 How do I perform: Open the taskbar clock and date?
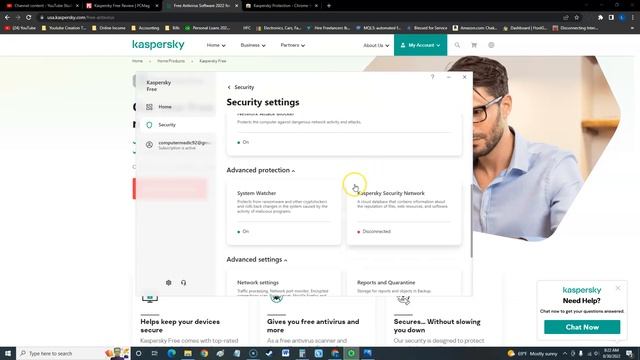tap(611, 353)
